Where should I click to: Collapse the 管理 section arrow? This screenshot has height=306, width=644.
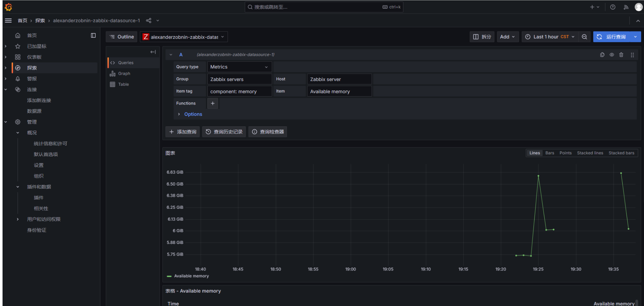point(5,122)
